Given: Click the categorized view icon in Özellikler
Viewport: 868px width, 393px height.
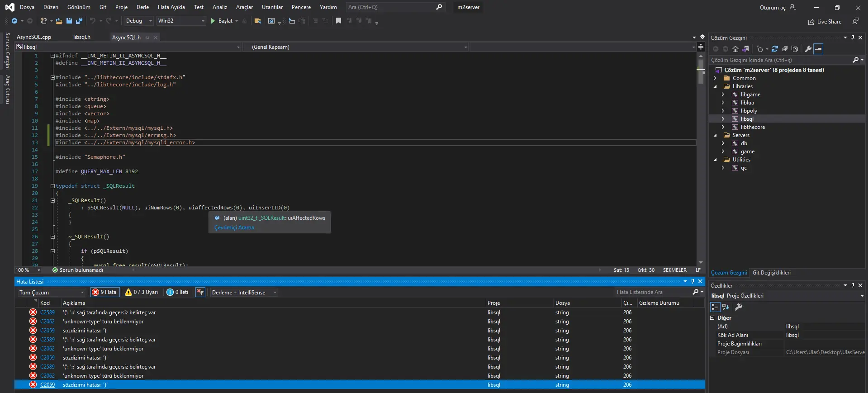Looking at the screenshot, I should coord(715,307).
